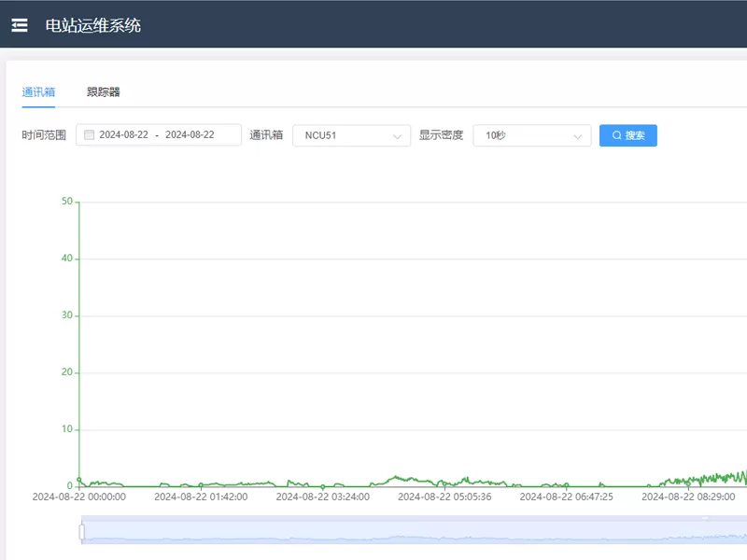This screenshot has width=747, height=560.
Task: Click x-axis label 2024-08-22 00:00:00
Action: 79,497
